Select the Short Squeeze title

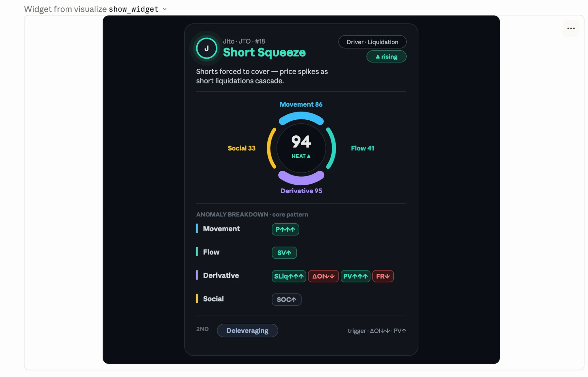coord(264,52)
